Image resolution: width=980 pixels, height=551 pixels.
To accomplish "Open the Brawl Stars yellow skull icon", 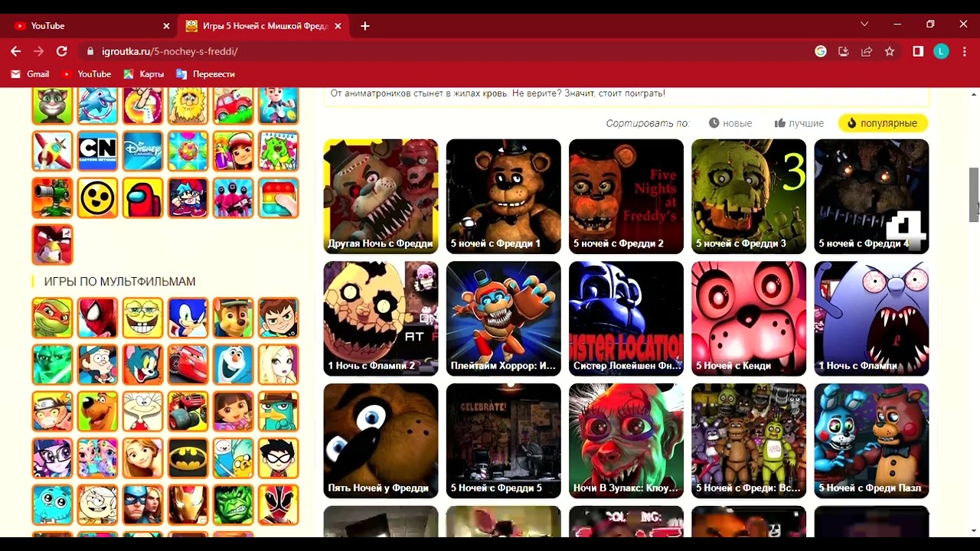I will coord(97,197).
